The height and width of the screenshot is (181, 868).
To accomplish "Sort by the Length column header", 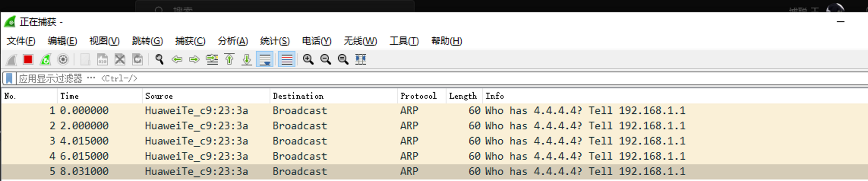I will 464,96.
